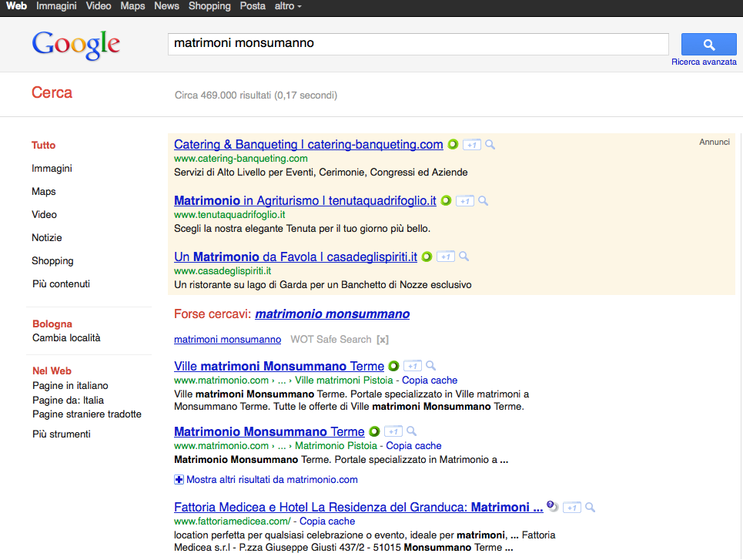Viewport: 743px width, 560px height.
Task: Preview Matrimonio in Agriturismo with magnifier icon
Action: click(483, 201)
